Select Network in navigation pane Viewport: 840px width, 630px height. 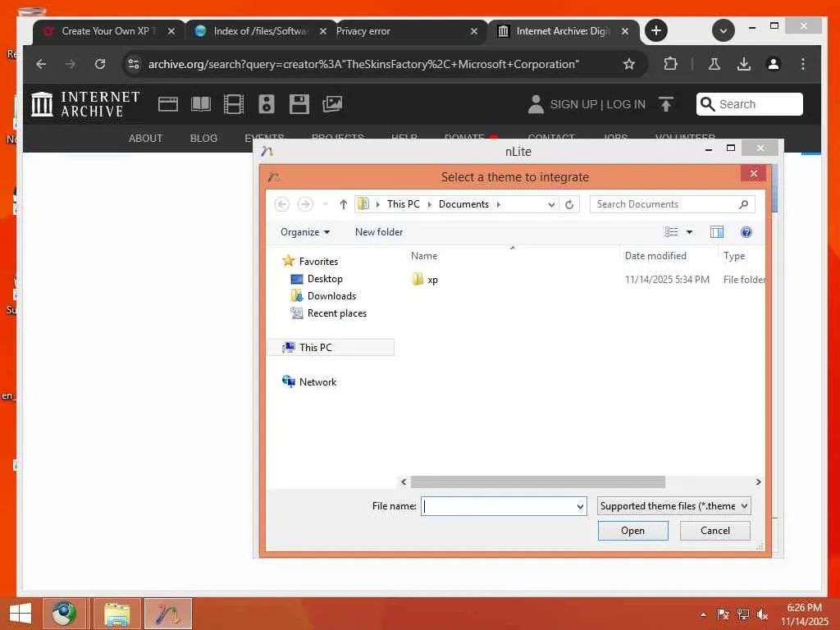coord(317,382)
